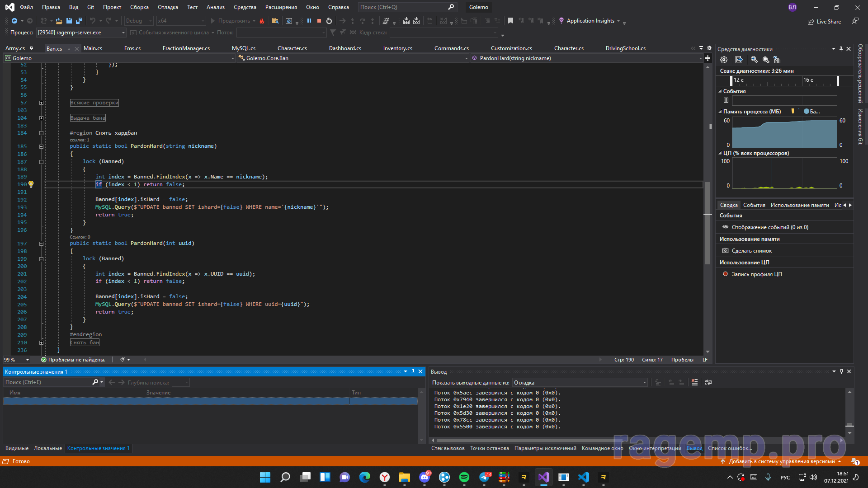The image size is (868, 488).
Task: Click the lightbulb quick actions icon
Action: coord(31,184)
